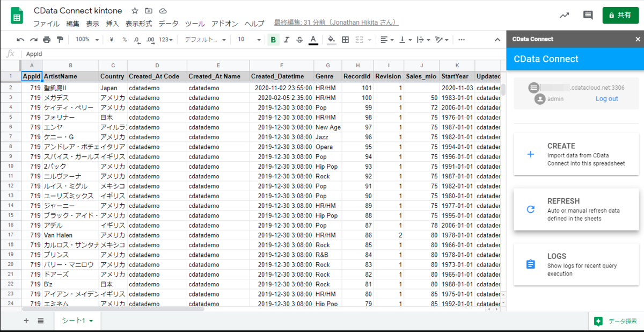Click the REFRESH data card
Screen dimensions: 644x332
point(576,210)
